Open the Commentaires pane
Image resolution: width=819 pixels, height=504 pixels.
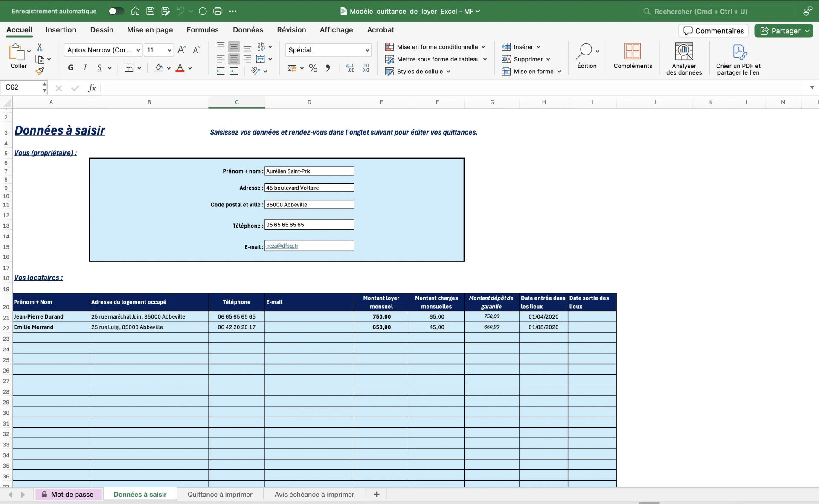[713, 31]
